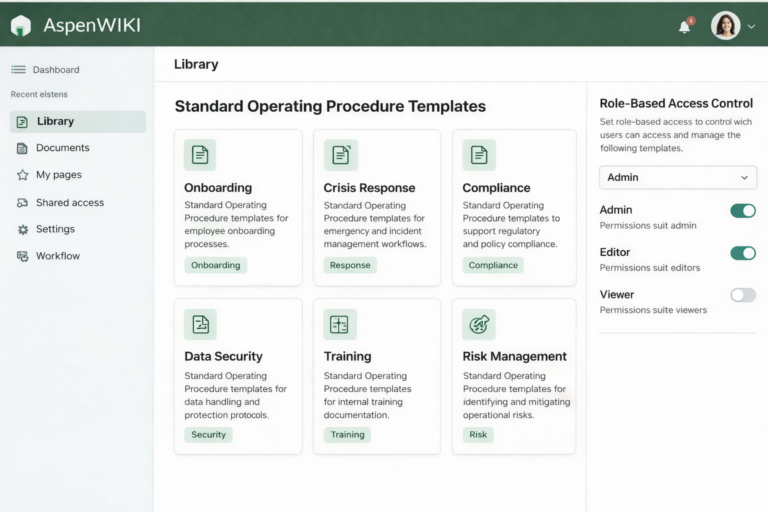This screenshot has width=768, height=512.
Task: Click the Security tag on the Data Security card
Action: point(208,435)
